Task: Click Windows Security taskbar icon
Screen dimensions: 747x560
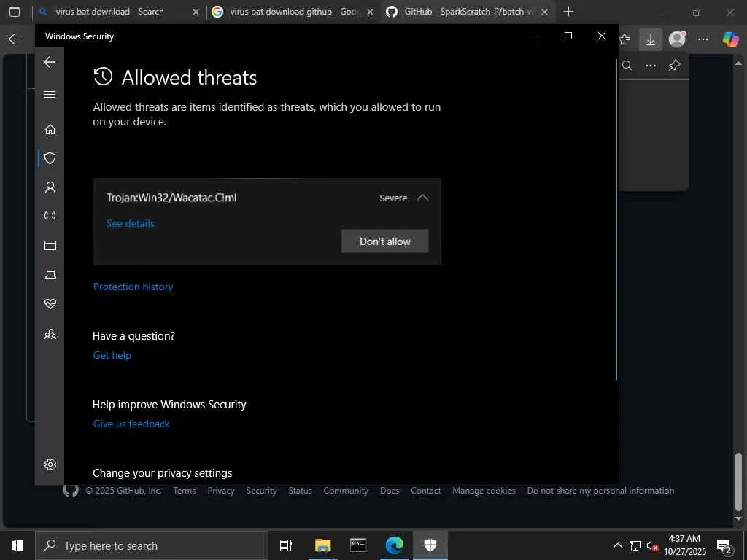Action: (430, 545)
